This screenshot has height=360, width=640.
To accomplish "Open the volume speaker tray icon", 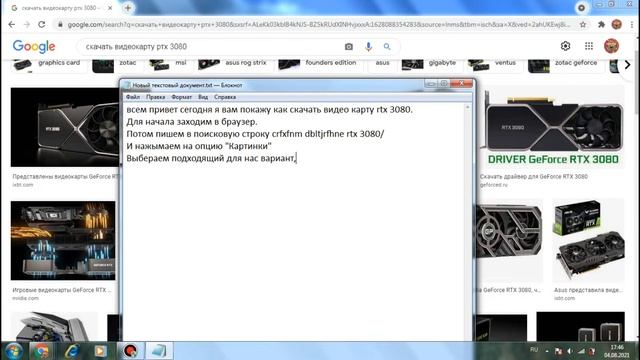I will 570,351.
